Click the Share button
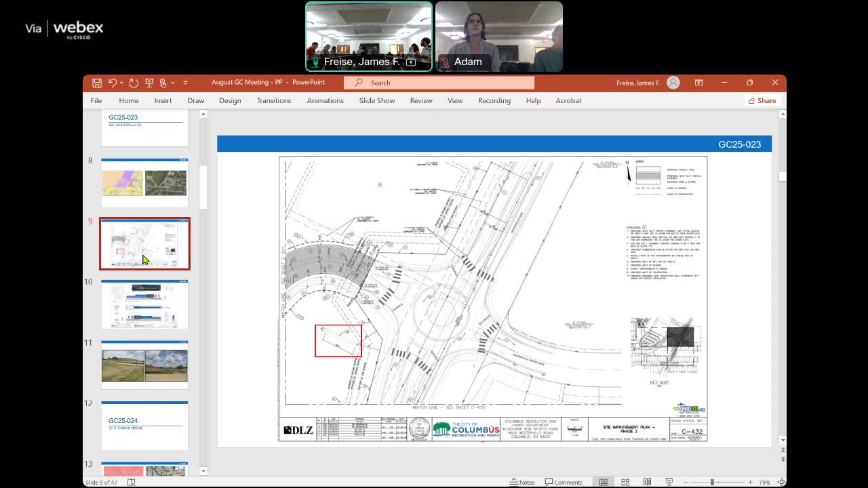Screen dimensions: 868x488 coord(762,100)
